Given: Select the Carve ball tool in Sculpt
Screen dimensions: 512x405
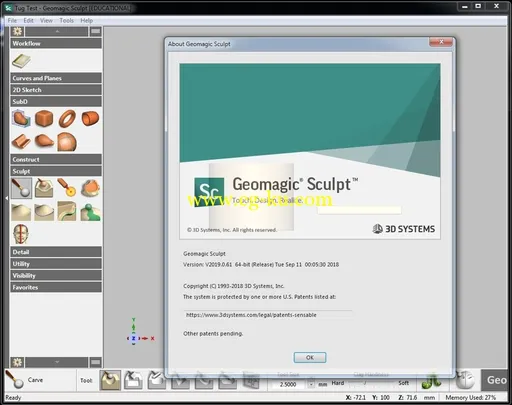Looking at the screenshot, I should (21, 188).
